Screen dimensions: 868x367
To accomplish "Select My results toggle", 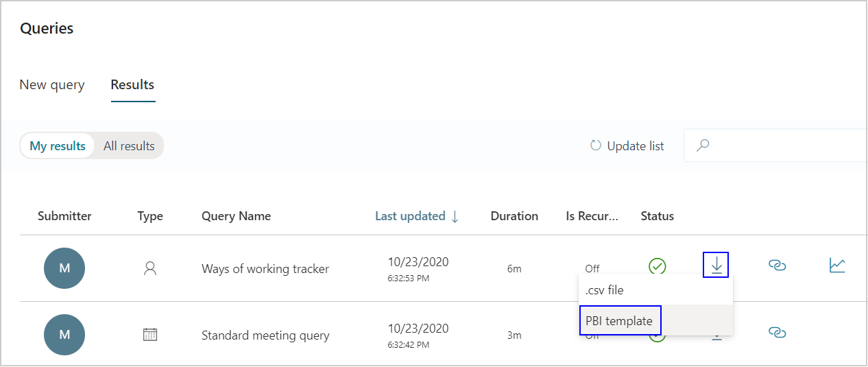I will 58,145.
